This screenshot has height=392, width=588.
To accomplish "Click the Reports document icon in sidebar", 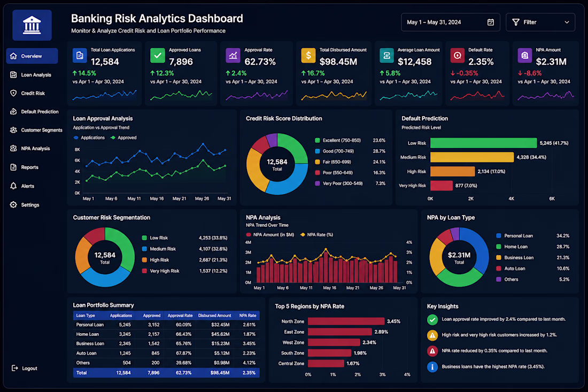I will [13, 167].
